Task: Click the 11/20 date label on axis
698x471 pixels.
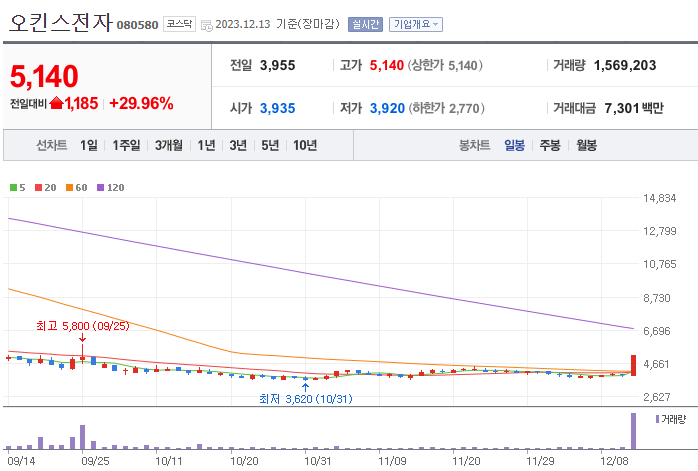Action: pos(466,461)
